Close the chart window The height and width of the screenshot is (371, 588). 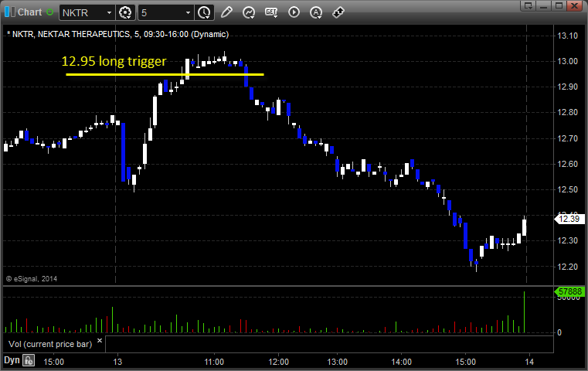point(574,5)
